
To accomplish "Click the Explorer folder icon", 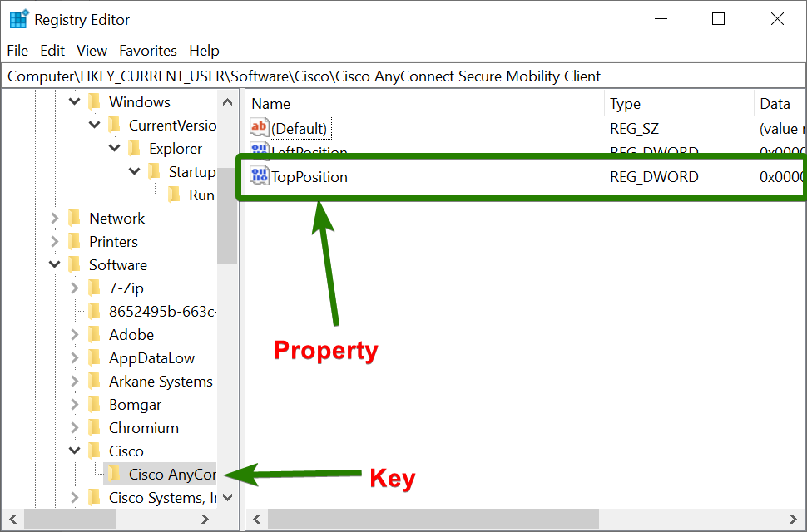I will [x=134, y=148].
